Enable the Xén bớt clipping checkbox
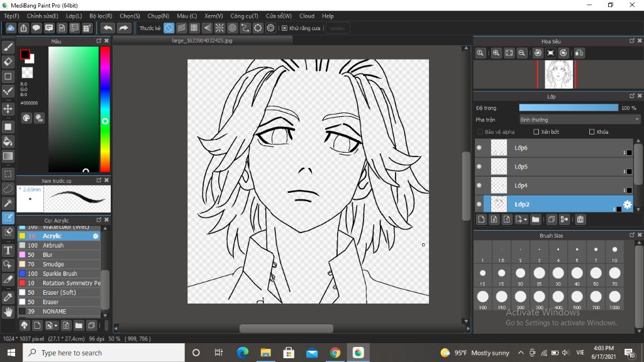 pyautogui.click(x=536, y=132)
